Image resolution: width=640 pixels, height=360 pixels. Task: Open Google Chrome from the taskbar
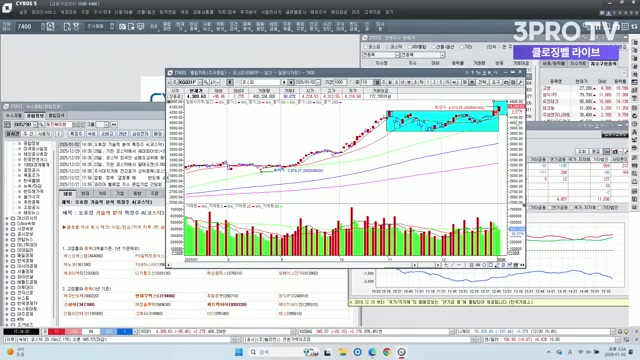tap(387, 352)
